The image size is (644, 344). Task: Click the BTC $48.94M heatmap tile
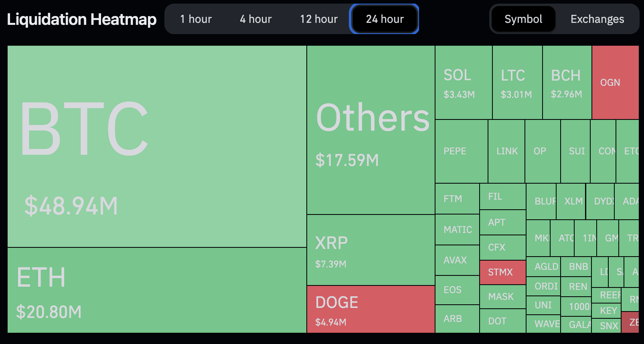[x=157, y=146]
